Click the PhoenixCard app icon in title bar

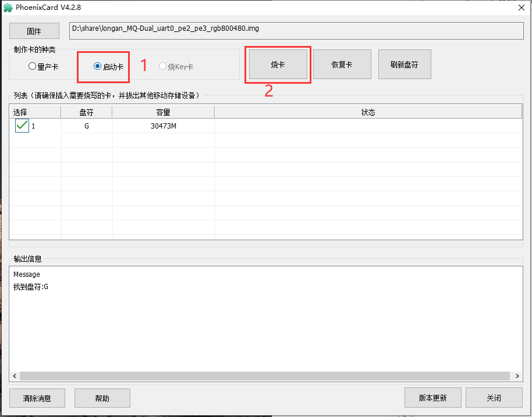point(8,8)
